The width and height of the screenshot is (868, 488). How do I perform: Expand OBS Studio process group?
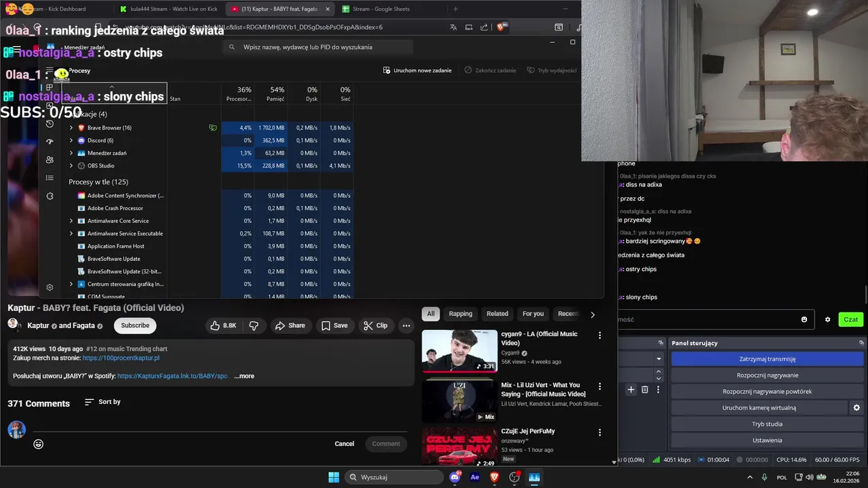pos(71,165)
